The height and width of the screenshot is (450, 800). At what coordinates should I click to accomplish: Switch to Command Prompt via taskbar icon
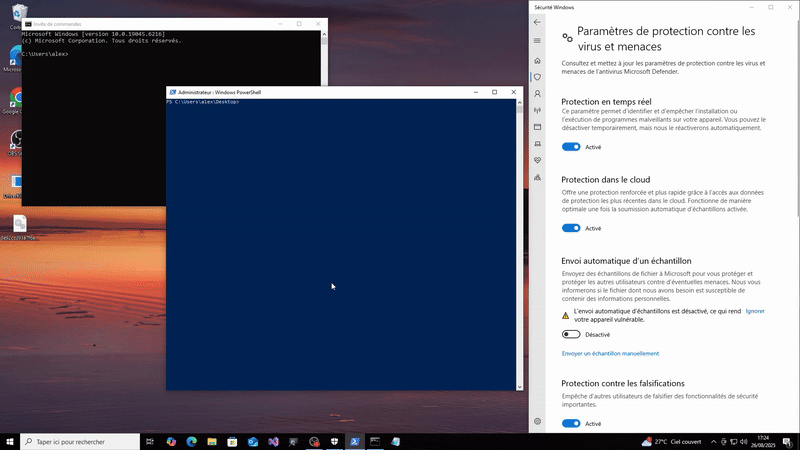(375, 442)
